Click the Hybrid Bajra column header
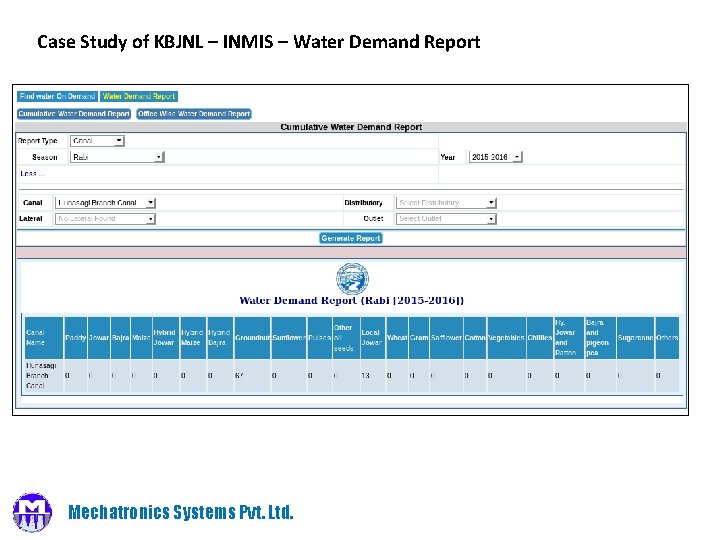Image resolution: width=720 pixels, height=540 pixels. point(220,338)
